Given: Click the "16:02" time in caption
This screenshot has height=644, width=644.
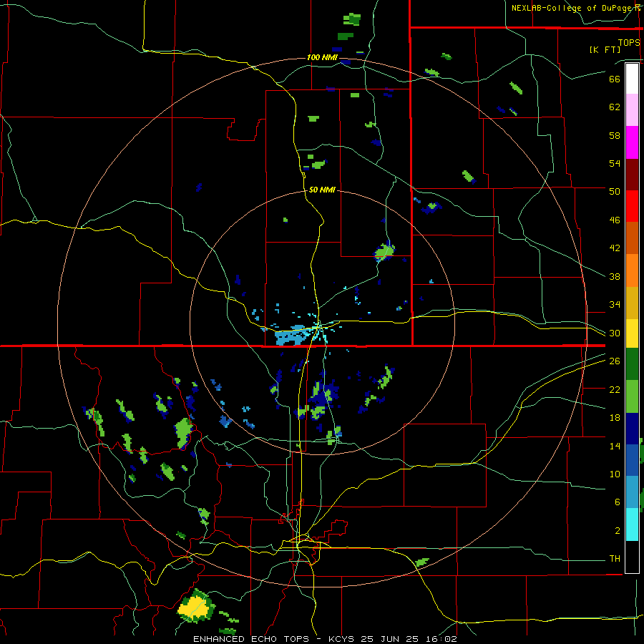Looking at the screenshot, I should point(440,639).
